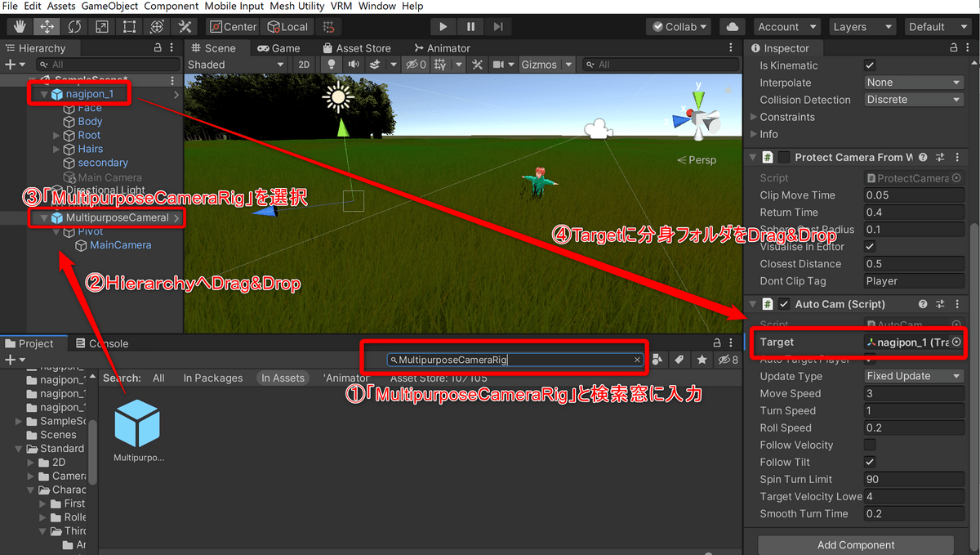Click the search by type icon in Project
The image size is (980, 555).
[x=659, y=360]
